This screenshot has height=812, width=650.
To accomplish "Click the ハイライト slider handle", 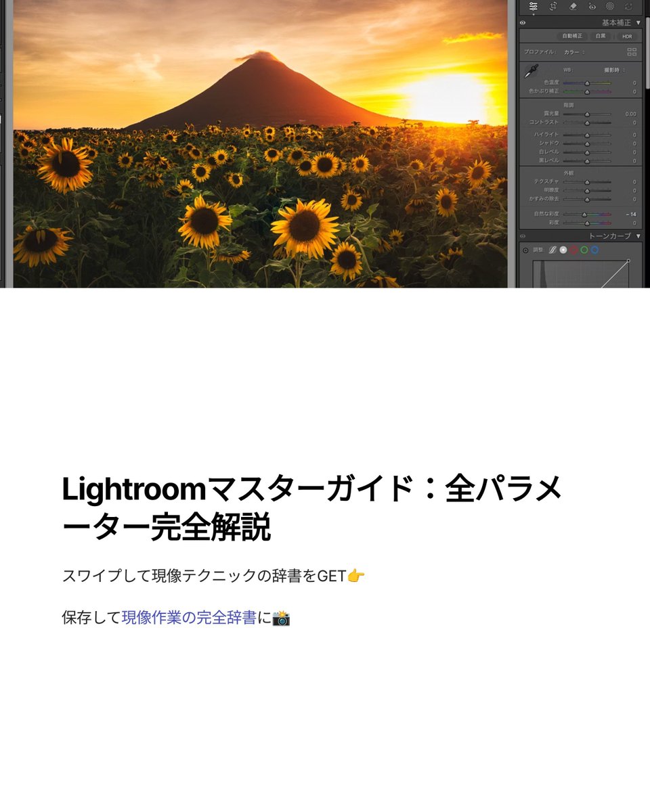I will tap(587, 135).
